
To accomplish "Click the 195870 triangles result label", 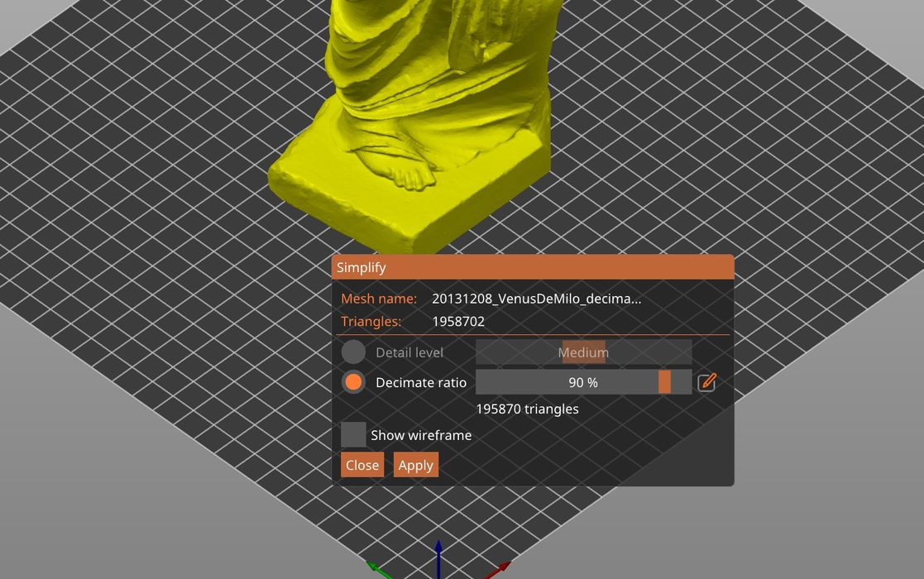I will [527, 409].
